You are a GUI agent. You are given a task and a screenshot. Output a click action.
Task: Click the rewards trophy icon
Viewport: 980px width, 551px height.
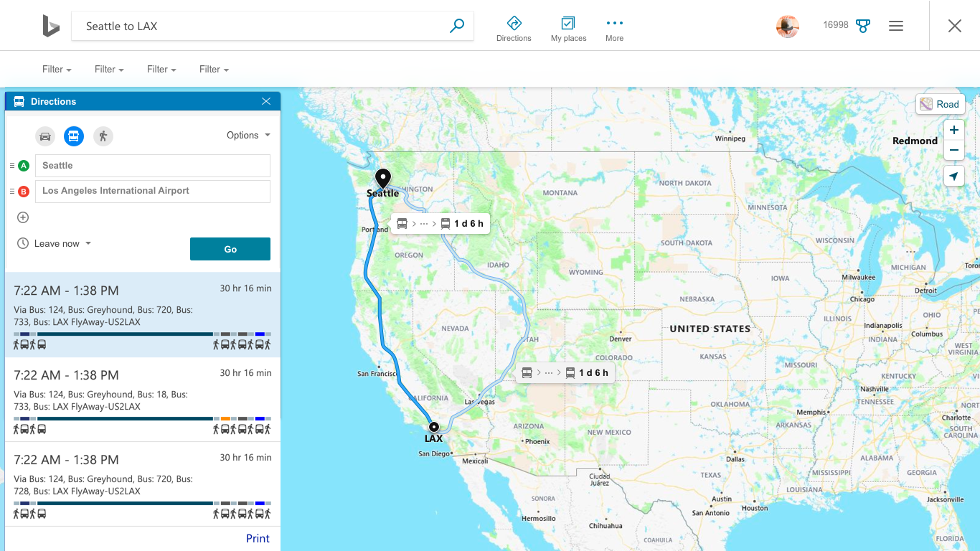863,26
